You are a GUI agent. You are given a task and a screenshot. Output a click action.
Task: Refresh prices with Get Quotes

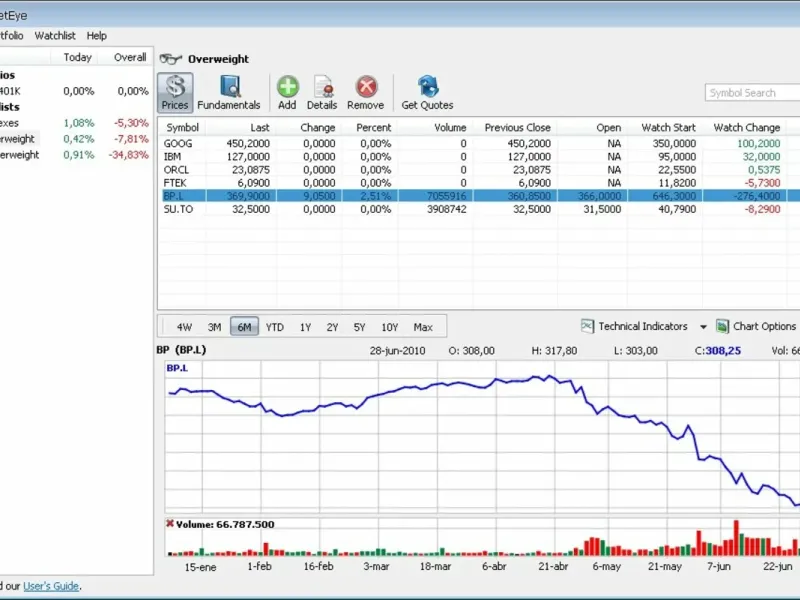(427, 93)
